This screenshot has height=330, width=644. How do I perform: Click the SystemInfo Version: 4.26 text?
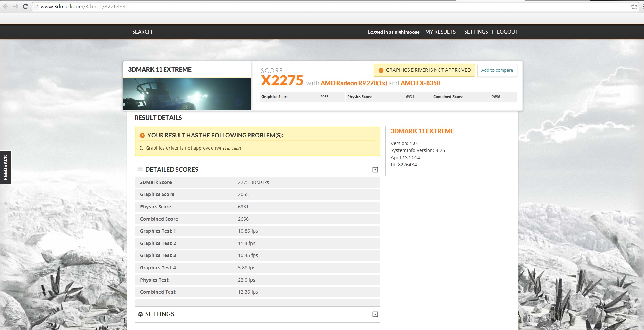click(418, 150)
